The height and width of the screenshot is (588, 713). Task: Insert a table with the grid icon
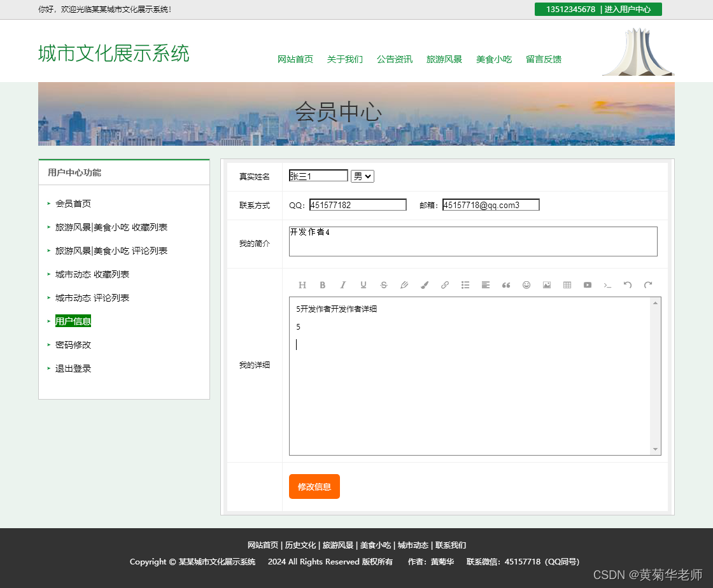pyautogui.click(x=567, y=285)
